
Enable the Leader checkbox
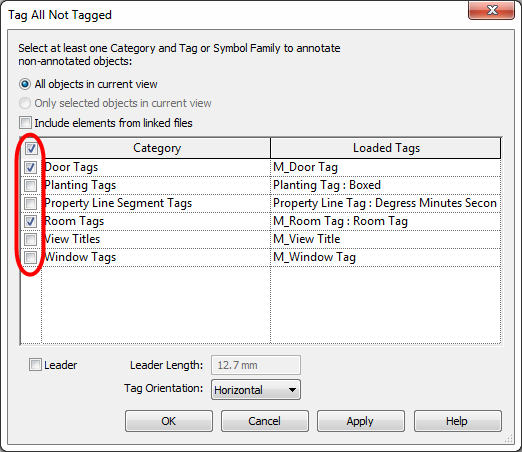pos(35,365)
